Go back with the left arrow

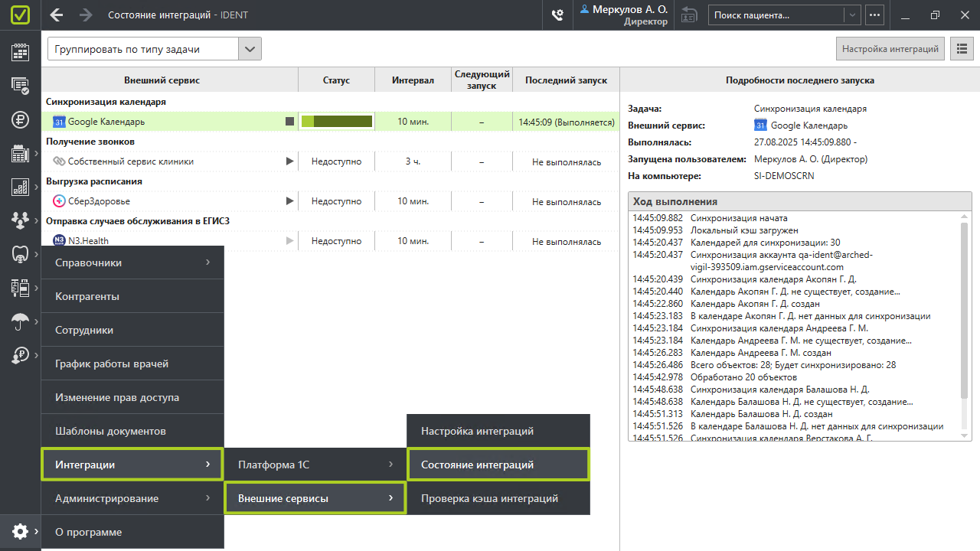pyautogui.click(x=56, y=15)
